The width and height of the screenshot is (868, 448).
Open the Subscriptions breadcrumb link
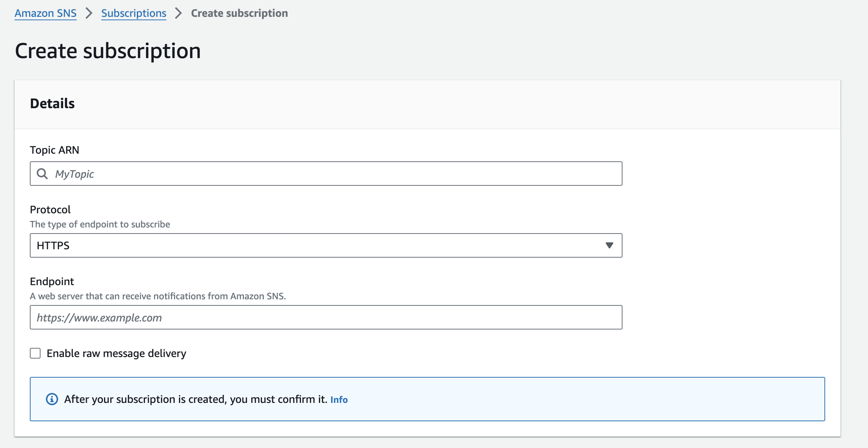[134, 13]
